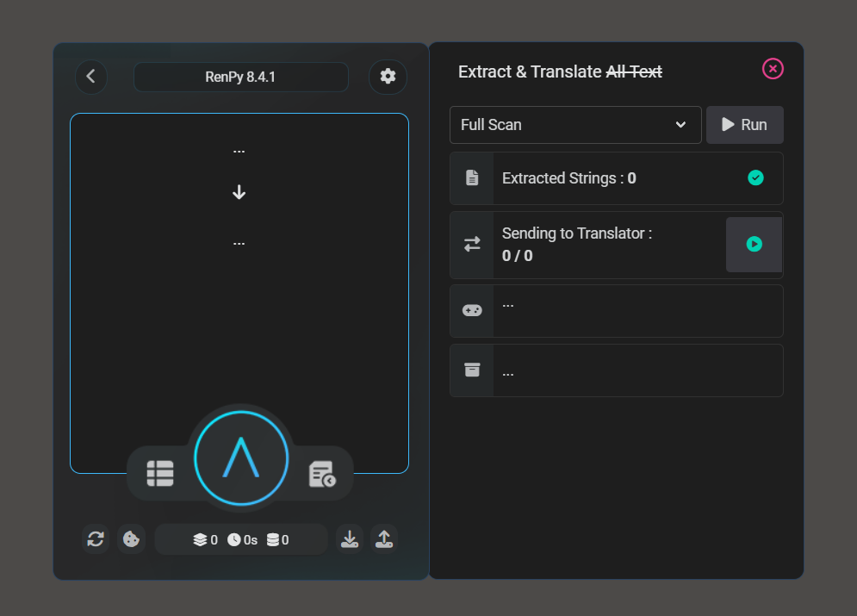Click the document history icon
This screenshot has width=857, height=616.
tap(322, 474)
